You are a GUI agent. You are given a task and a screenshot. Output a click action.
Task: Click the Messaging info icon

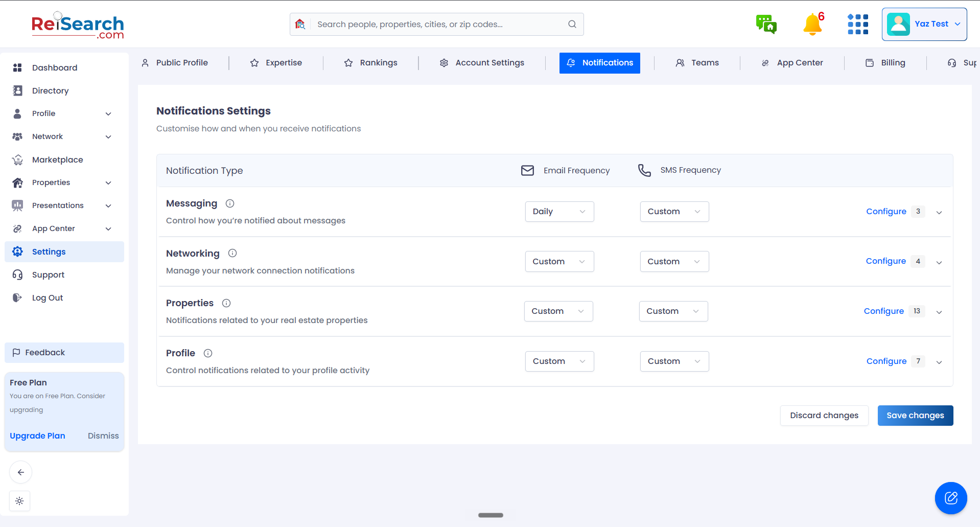click(x=230, y=203)
